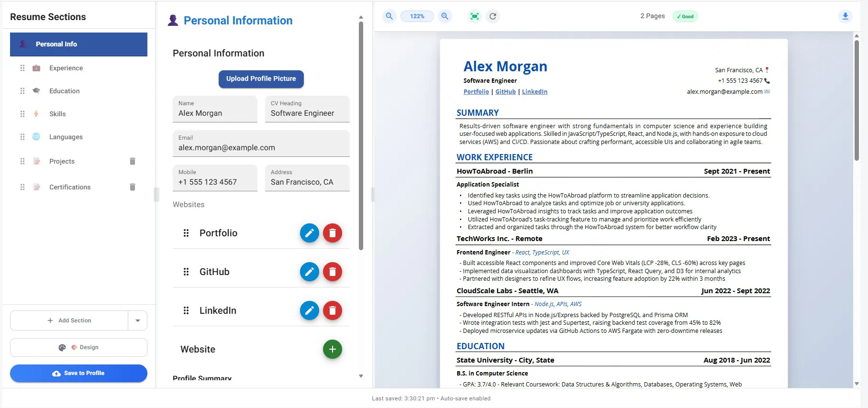Click 'CloudScale Labs - Seattle, WA' entry
This screenshot has height=408, width=868.
(507, 291)
